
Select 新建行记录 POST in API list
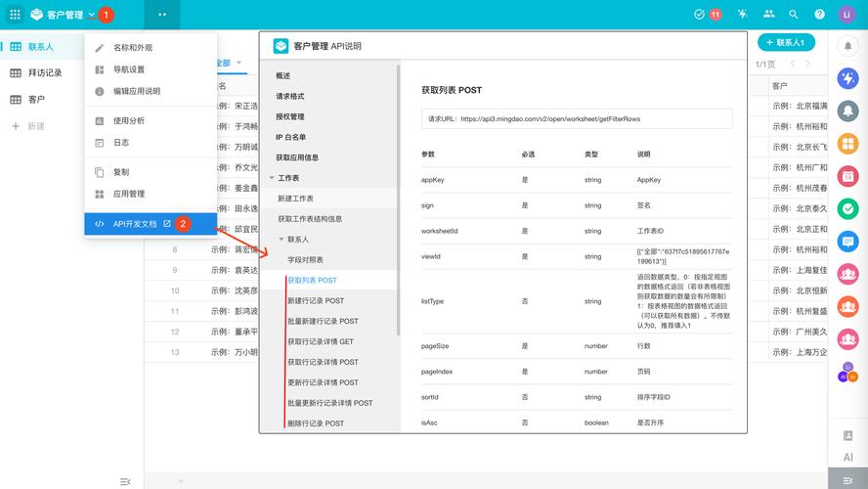point(316,300)
